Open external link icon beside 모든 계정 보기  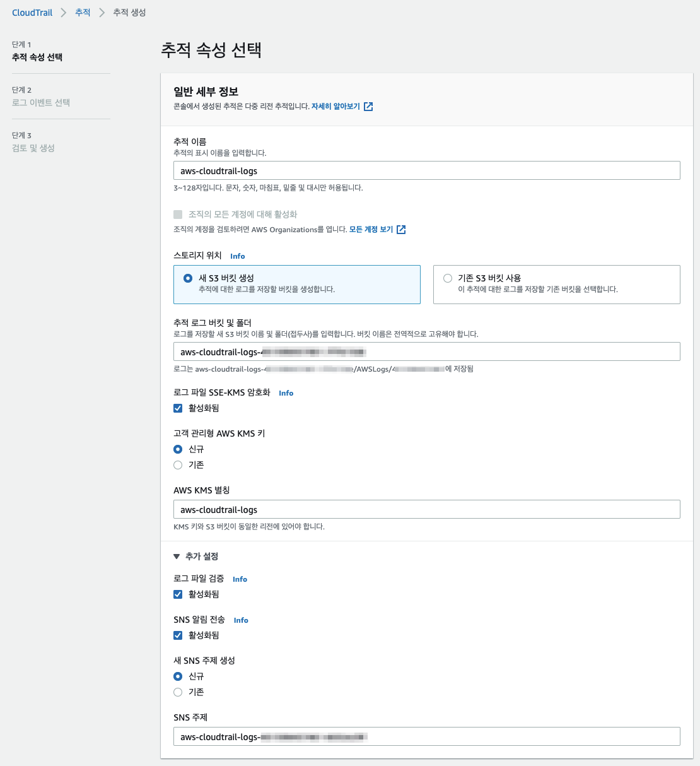click(401, 230)
